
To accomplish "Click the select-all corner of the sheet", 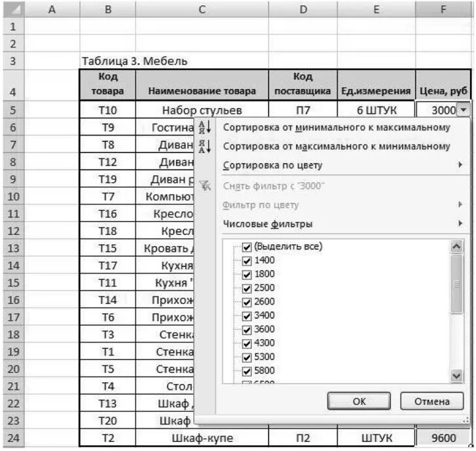I will point(14,9).
